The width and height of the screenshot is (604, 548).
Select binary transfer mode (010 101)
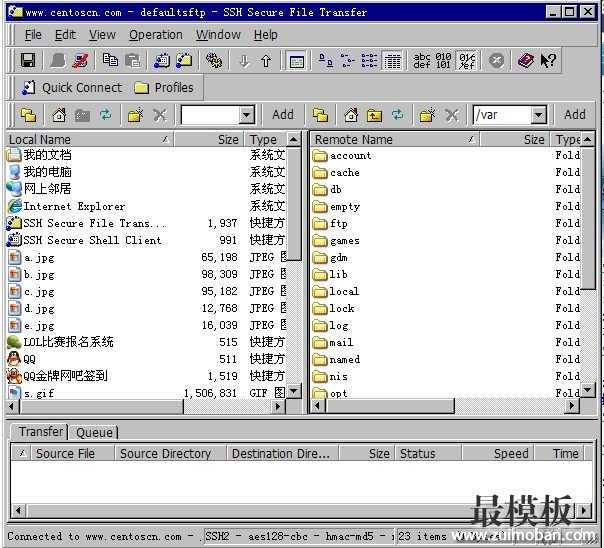pyautogui.click(x=443, y=60)
